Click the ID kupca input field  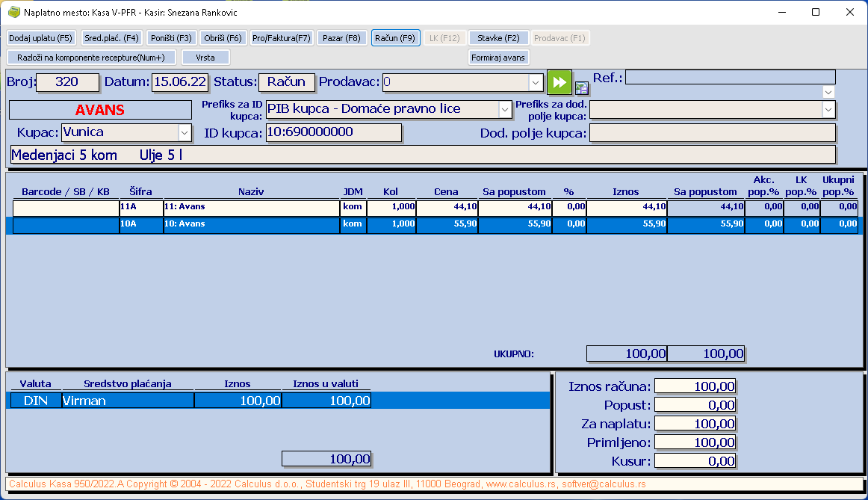(333, 133)
